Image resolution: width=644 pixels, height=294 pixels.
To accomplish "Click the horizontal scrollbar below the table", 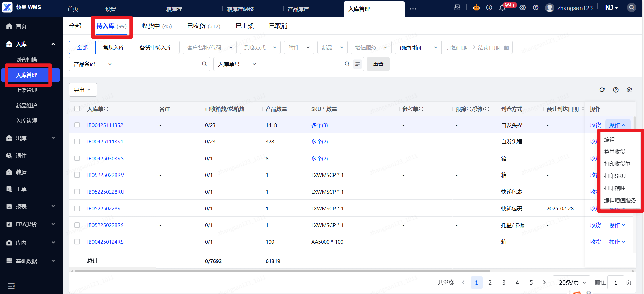I will click(282, 270).
